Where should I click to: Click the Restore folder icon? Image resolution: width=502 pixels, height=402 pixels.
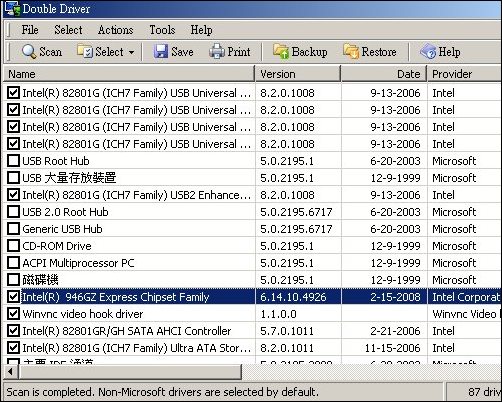tap(351, 51)
